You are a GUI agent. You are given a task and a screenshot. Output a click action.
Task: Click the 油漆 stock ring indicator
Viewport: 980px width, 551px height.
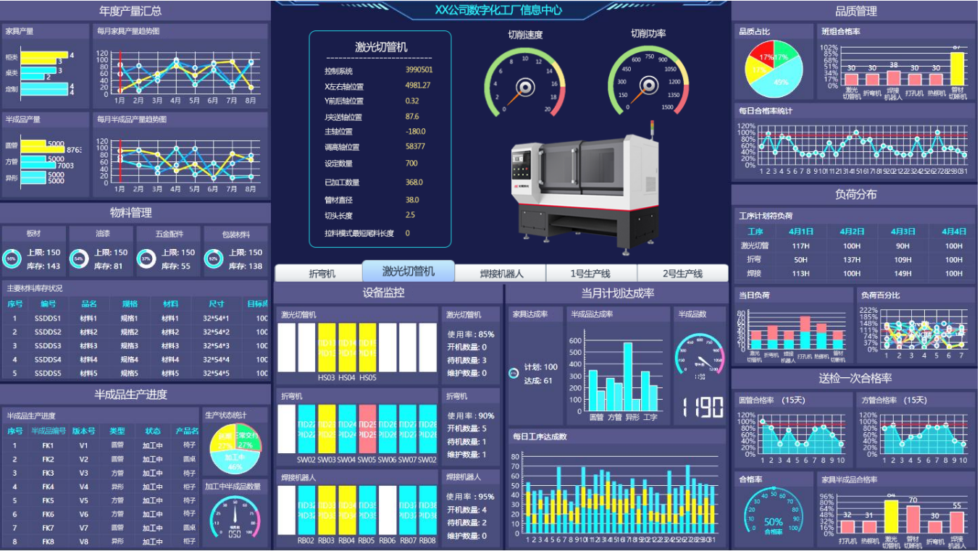[79, 258]
